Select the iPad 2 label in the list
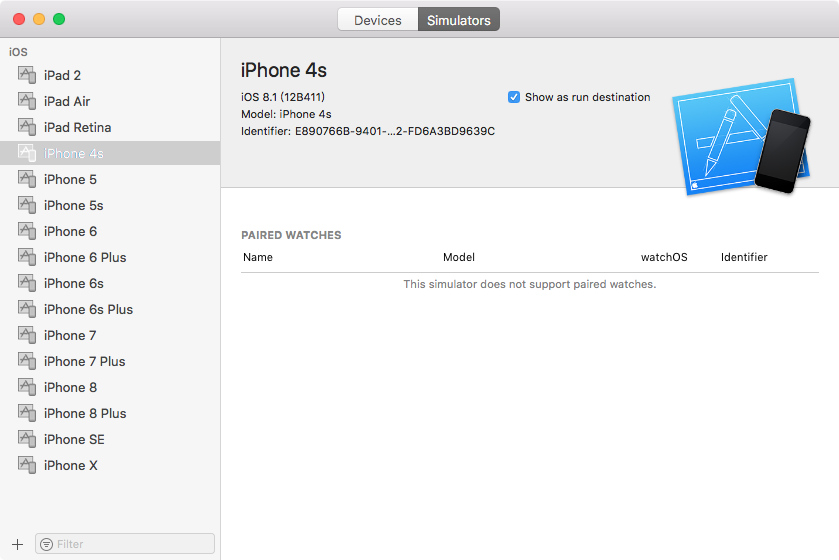This screenshot has width=839, height=560. (62, 75)
